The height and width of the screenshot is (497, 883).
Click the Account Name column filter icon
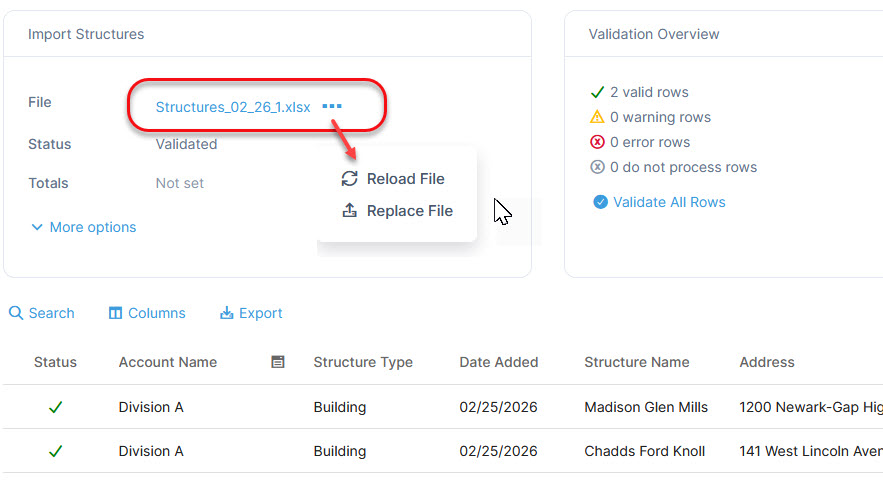pos(278,362)
